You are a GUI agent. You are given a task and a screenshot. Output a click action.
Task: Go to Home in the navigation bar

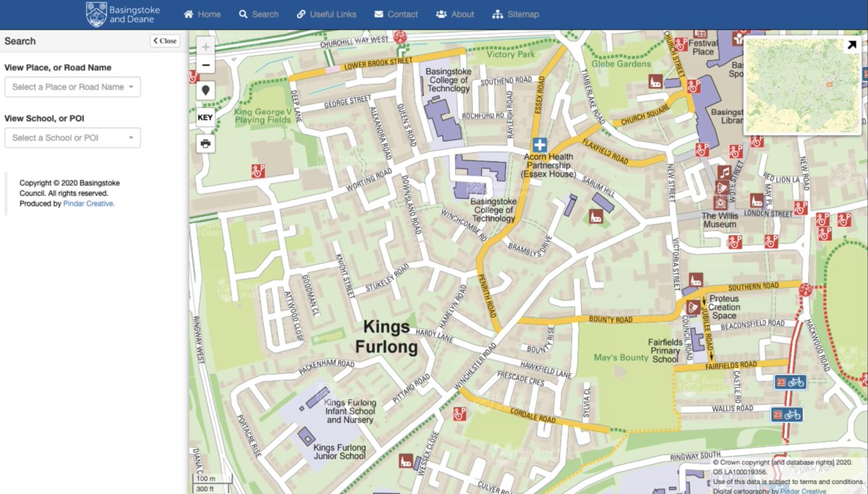click(202, 14)
